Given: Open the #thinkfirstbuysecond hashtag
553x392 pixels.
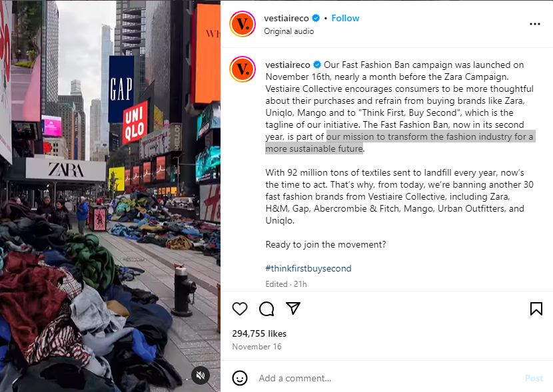Looking at the screenshot, I should pos(308,268).
